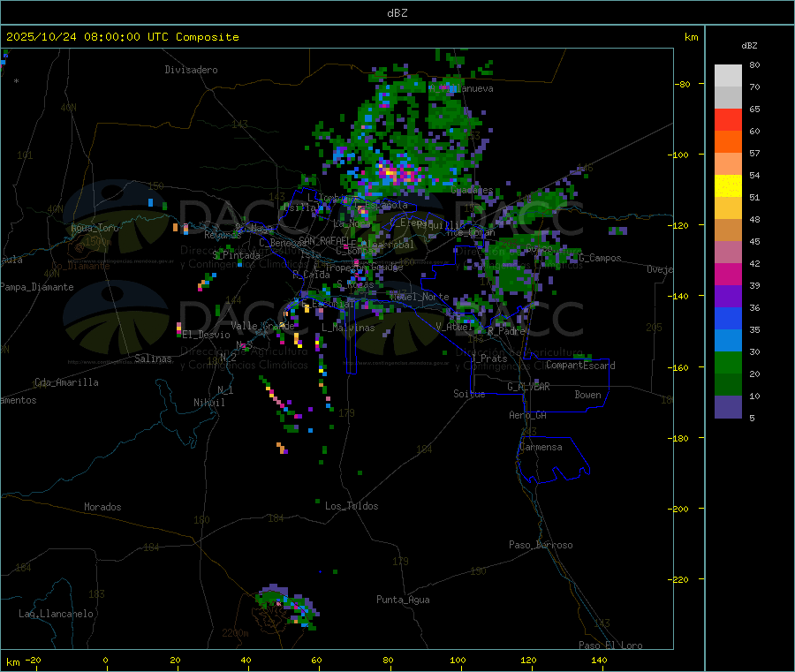
Task: Click the timestamp '2025/10/24 08:00:00 UTC Composite'
Action: pos(122,37)
